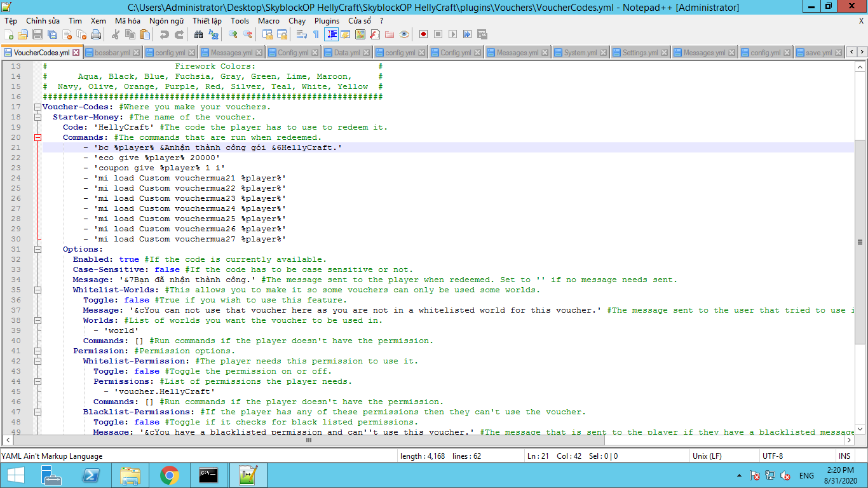Image resolution: width=868 pixels, height=488 pixels.
Task: Click the horizontal scrollbar thumb
Action: [309, 440]
